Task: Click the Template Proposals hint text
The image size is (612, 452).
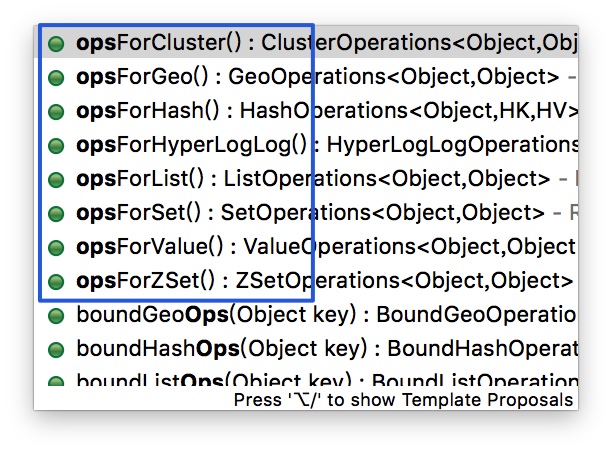Action: tap(404, 400)
